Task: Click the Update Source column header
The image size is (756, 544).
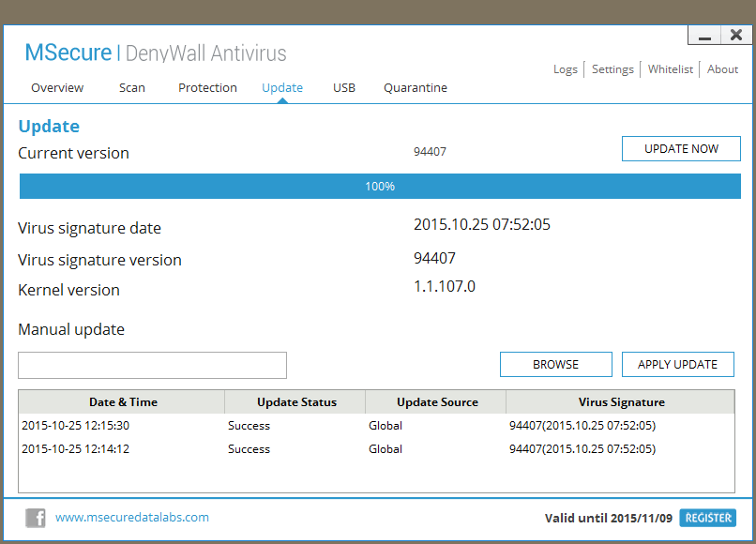Action: 436,402
